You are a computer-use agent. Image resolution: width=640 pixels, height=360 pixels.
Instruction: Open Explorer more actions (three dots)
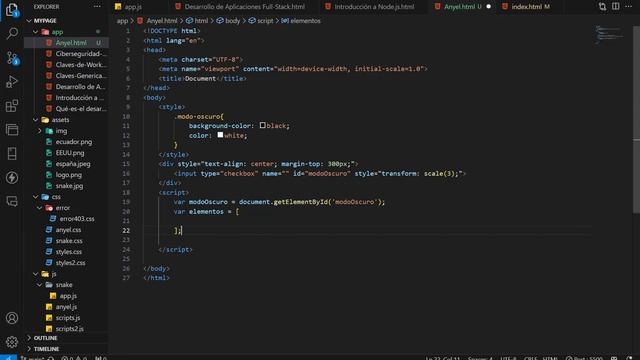click(x=97, y=7)
